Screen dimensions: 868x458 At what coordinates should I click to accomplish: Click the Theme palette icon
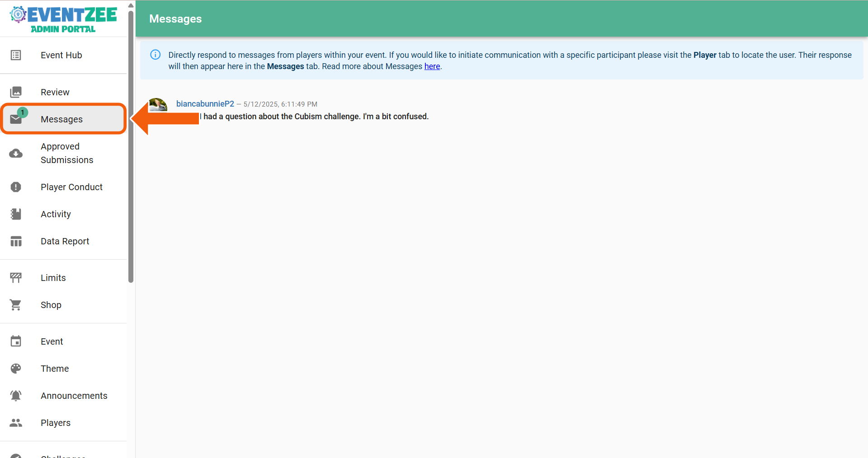click(x=16, y=369)
